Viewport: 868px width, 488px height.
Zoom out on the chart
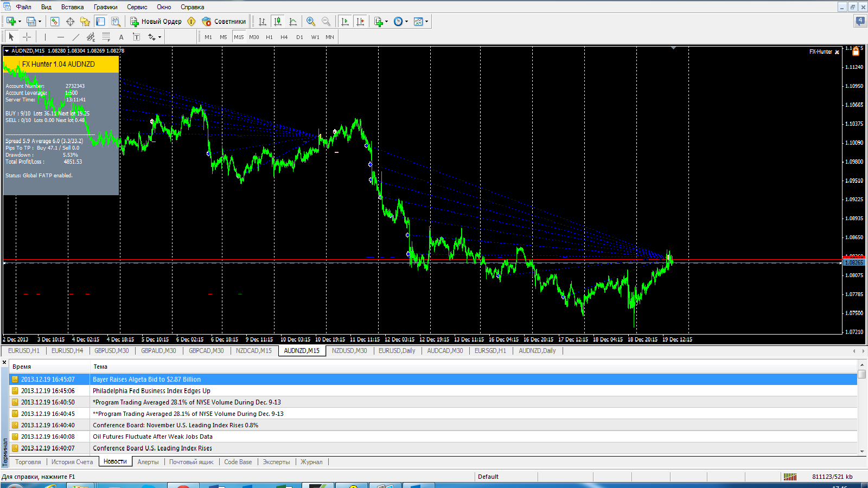[x=326, y=22]
